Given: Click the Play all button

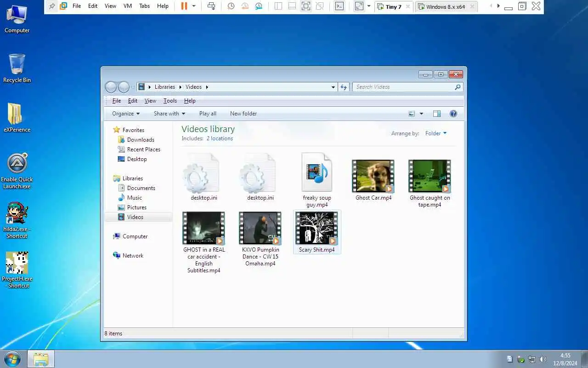Looking at the screenshot, I should click(208, 114).
